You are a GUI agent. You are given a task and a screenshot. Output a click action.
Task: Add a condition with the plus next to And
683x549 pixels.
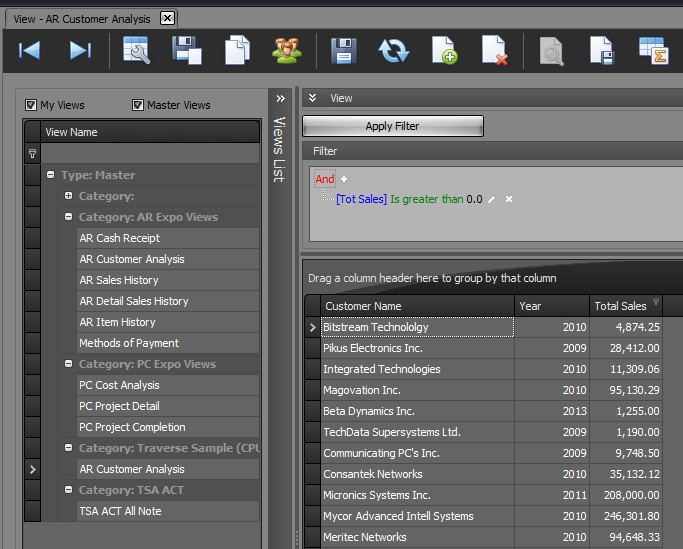(344, 179)
